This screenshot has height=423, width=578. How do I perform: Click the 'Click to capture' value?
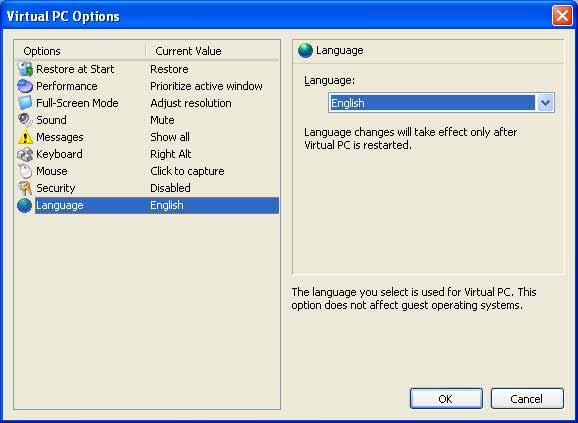tap(187, 171)
